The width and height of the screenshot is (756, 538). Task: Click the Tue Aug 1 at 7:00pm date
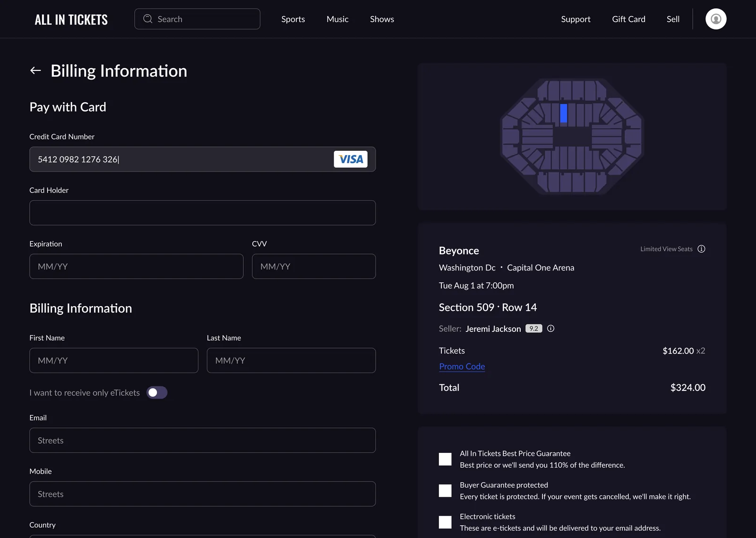476,286
